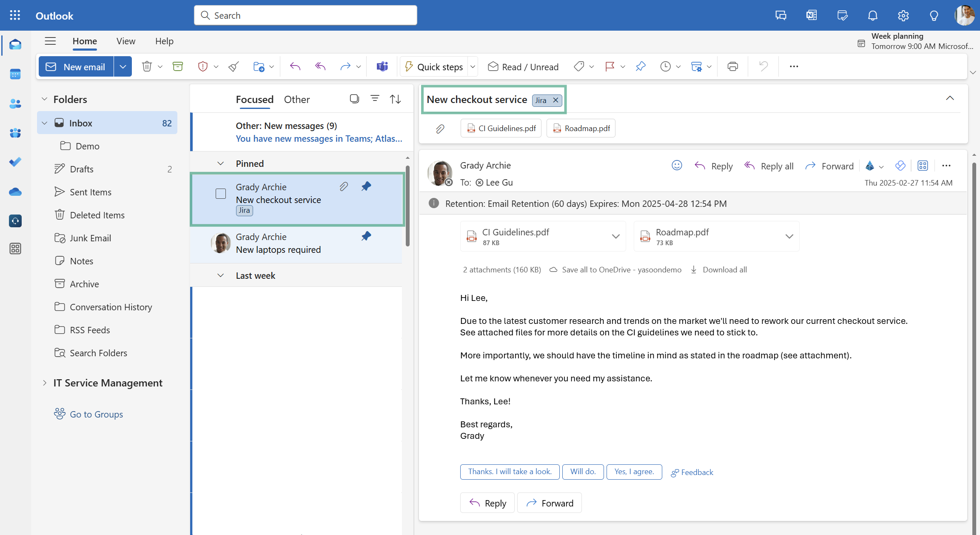Tick the checkbox on the Grady Archie email
The image size is (980, 535).
coord(221,194)
